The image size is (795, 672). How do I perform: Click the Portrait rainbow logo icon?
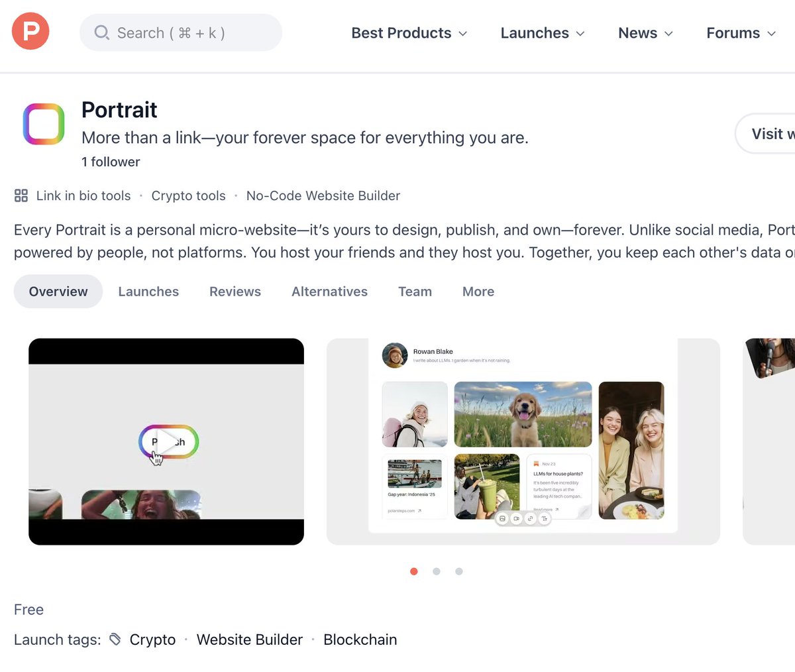[x=44, y=124]
